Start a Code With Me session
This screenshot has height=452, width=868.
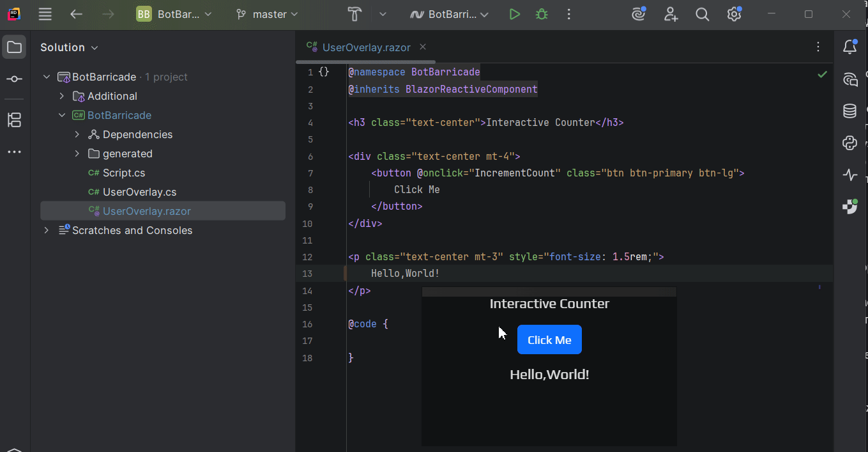point(671,13)
